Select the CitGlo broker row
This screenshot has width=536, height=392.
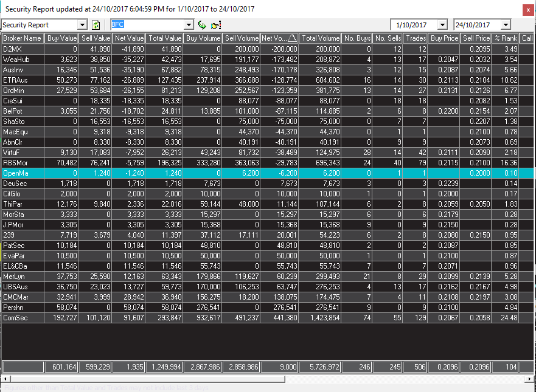[267, 194]
